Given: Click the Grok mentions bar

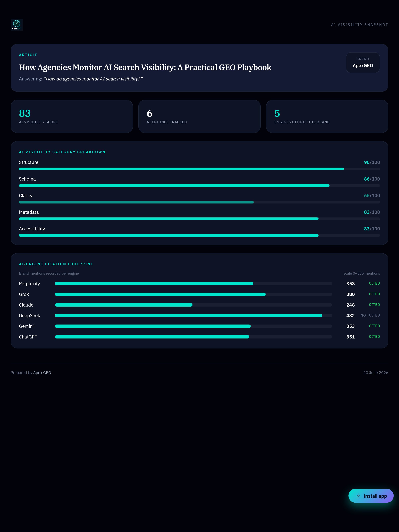Looking at the screenshot, I should tap(193, 294).
